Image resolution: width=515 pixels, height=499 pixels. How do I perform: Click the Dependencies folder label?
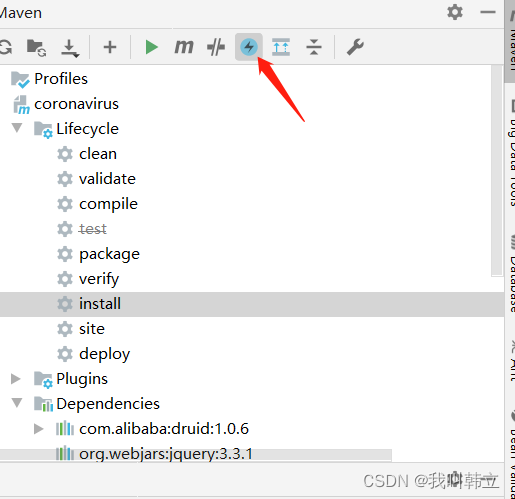(x=108, y=404)
